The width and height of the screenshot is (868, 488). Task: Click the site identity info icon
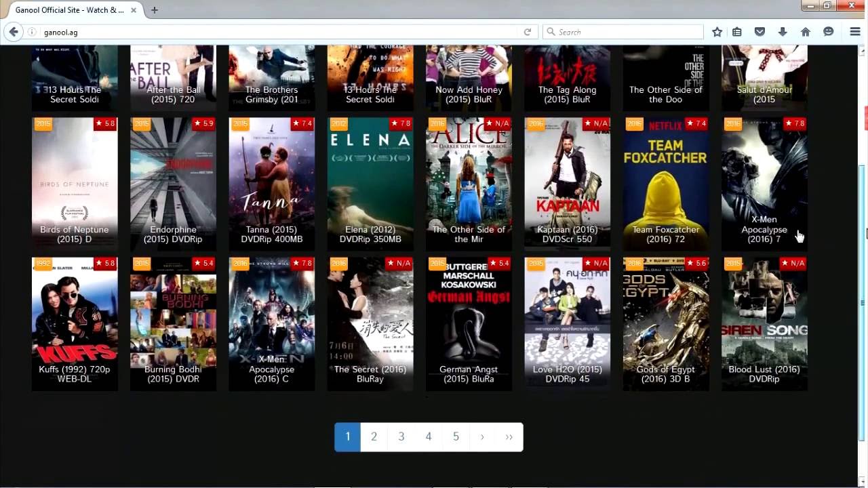[x=32, y=32]
